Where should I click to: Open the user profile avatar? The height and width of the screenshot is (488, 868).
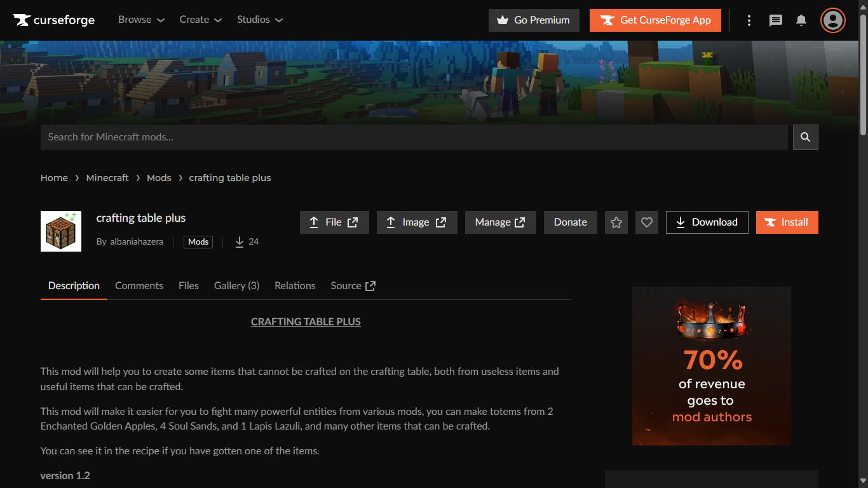click(x=832, y=20)
